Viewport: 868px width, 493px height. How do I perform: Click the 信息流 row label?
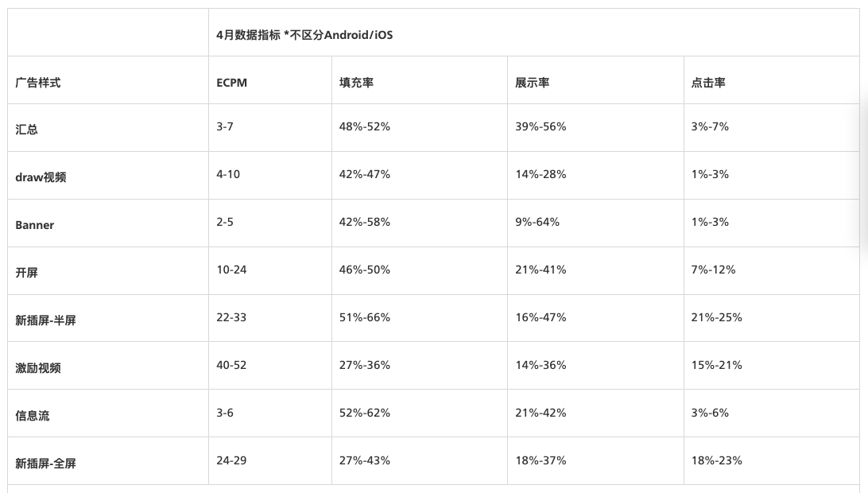click(32, 415)
